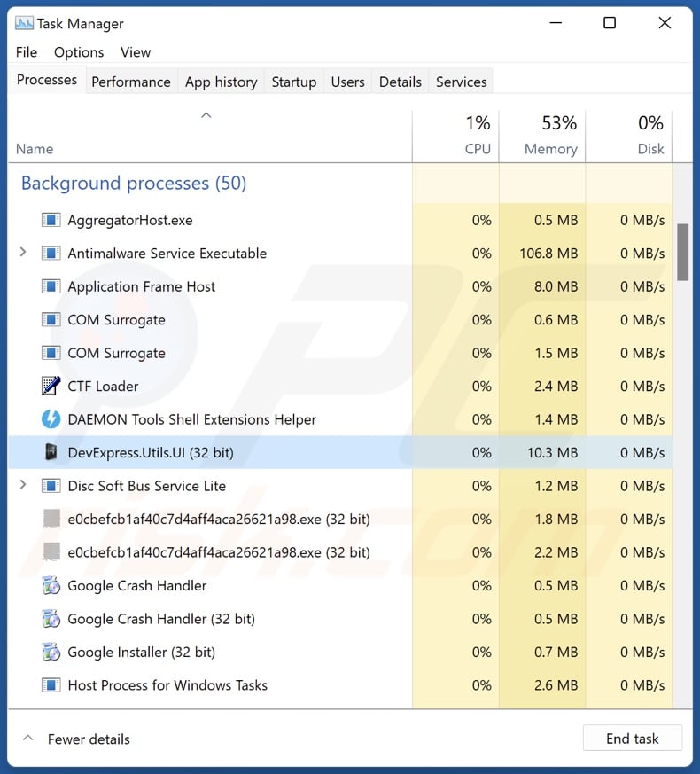Sort by the Disk column header
This screenshot has height=774, width=700.
coord(628,137)
